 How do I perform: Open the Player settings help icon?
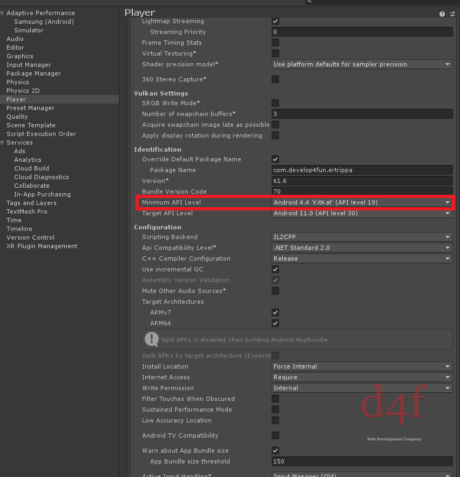[x=442, y=14]
